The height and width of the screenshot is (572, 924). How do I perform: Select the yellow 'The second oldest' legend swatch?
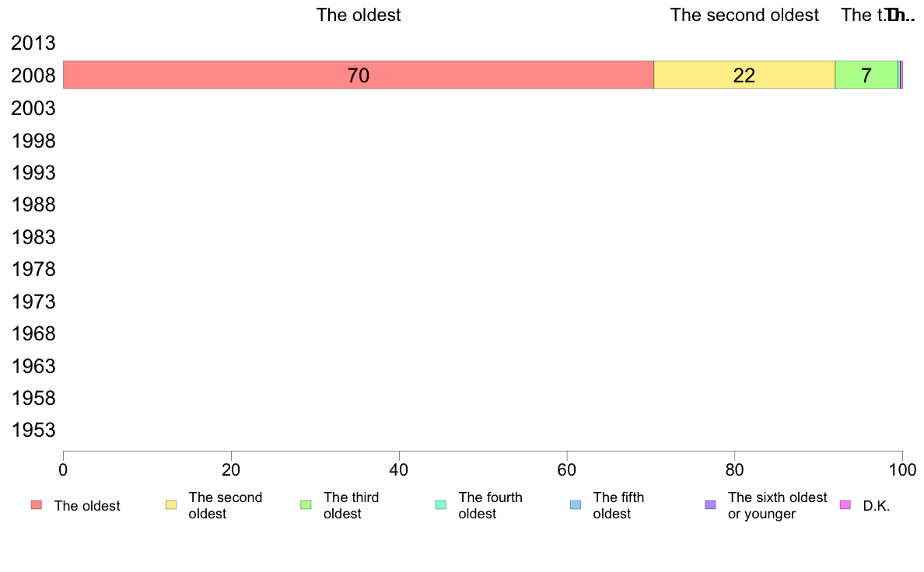[x=171, y=505]
